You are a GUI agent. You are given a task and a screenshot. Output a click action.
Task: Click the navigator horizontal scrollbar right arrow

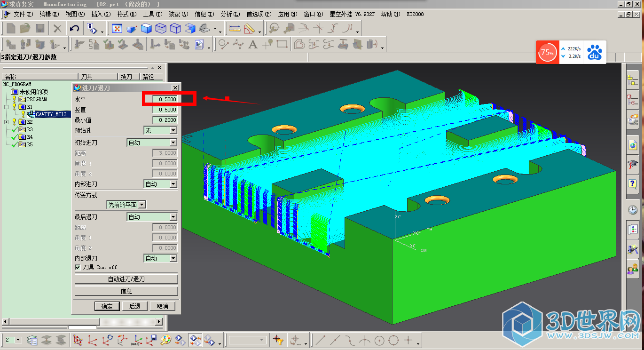[159, 322]
